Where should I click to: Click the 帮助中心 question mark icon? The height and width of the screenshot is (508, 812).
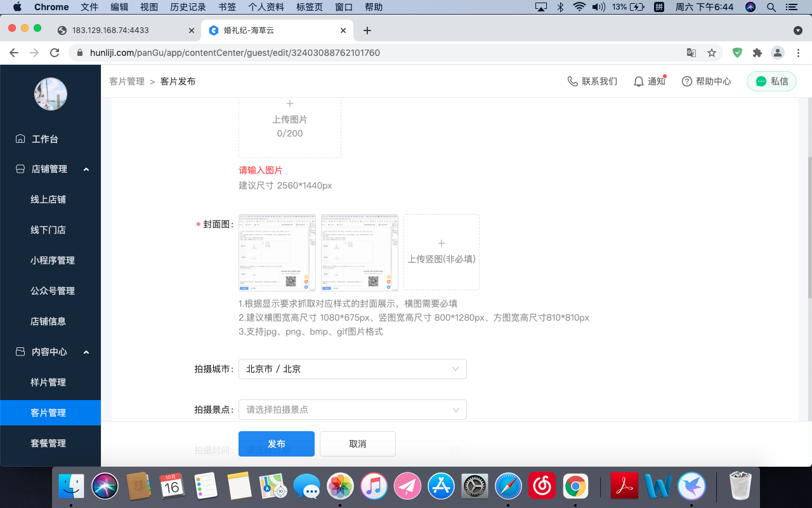pos(686,81)
